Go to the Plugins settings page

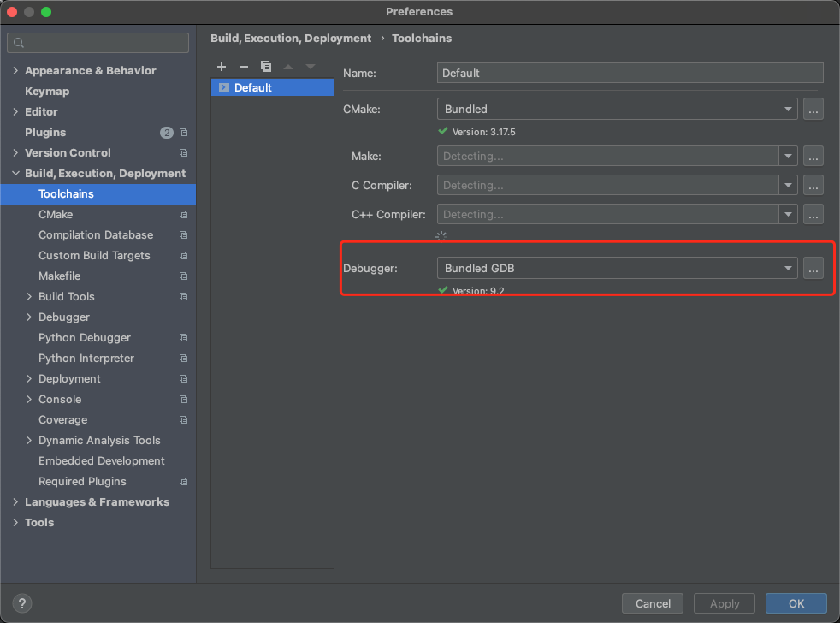click(x=45, y=132)
